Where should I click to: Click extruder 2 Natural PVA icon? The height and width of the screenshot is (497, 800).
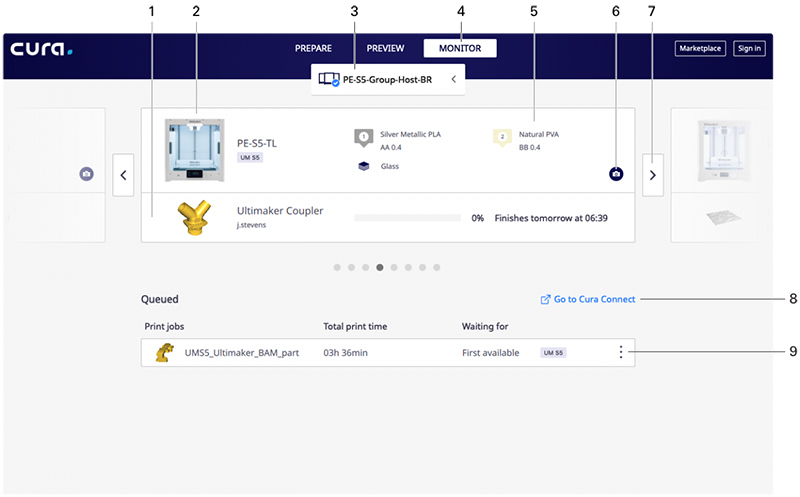(x=502, y=137)
